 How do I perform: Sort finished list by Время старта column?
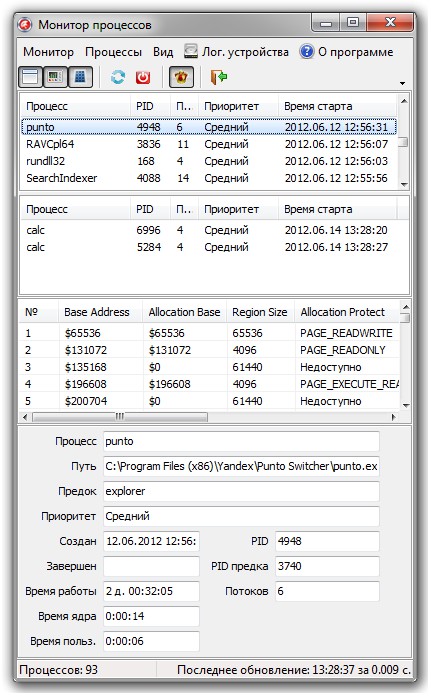[337, 209]
